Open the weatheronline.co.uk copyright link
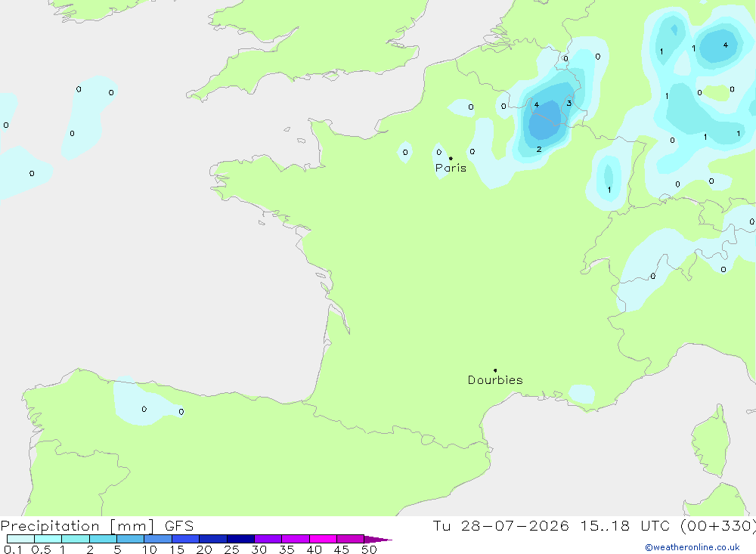Image resolution: width=756 pixels, height=554 pixels. tap(692, 547)
